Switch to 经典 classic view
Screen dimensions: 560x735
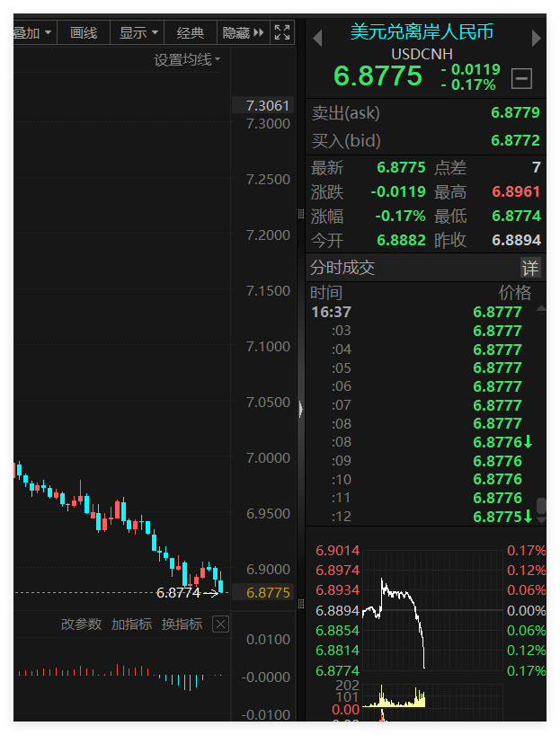click(191, 33)
